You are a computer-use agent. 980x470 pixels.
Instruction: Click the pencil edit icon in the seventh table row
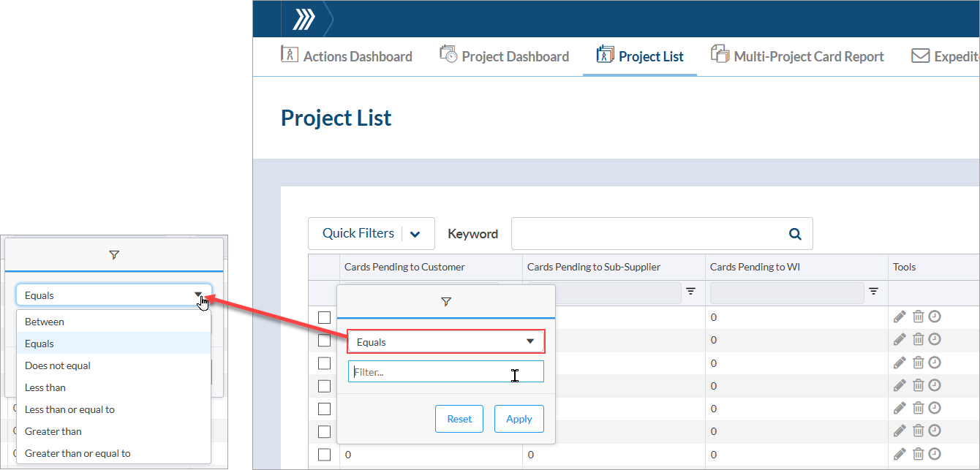900,454
